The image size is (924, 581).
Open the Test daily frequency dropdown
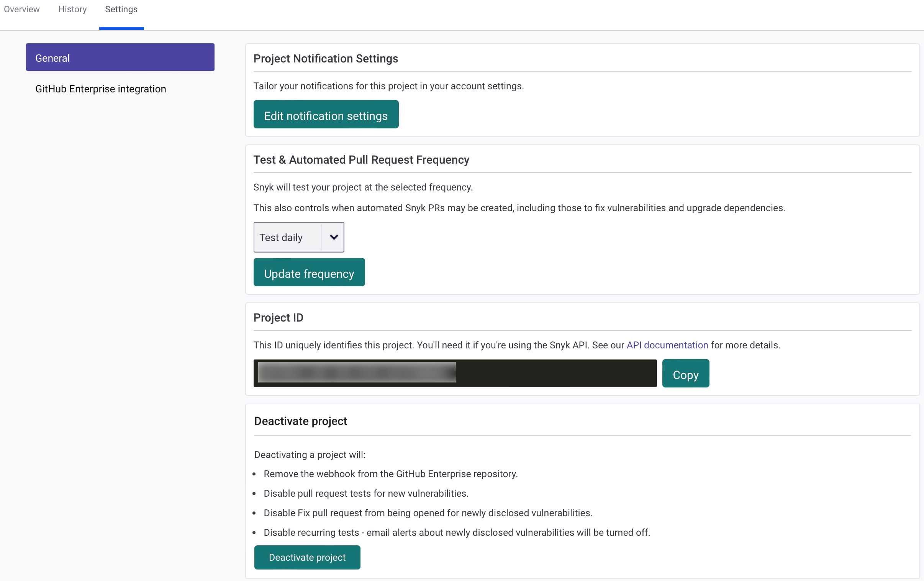287,238
